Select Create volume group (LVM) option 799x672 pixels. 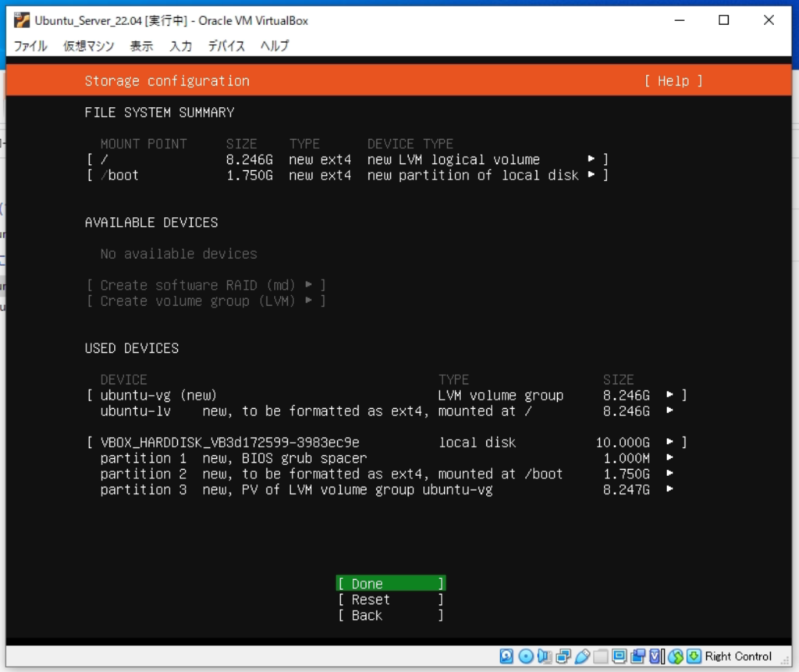click(206, 300)
